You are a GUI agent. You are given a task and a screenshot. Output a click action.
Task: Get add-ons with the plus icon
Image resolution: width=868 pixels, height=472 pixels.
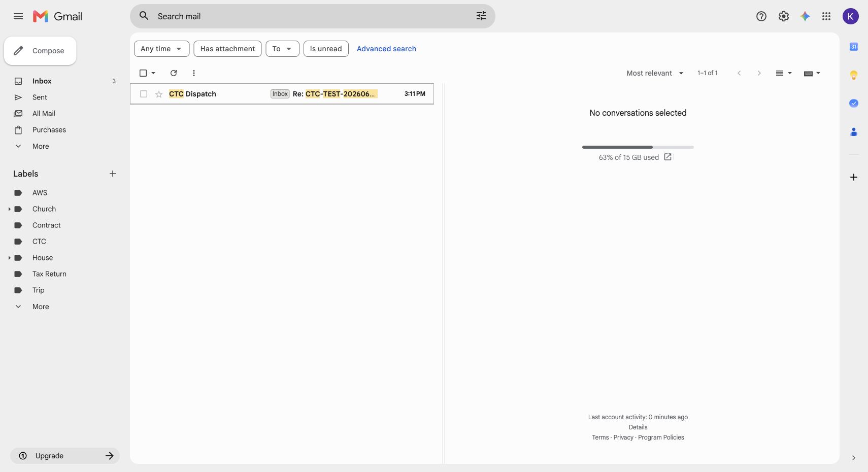coord(854,177)
